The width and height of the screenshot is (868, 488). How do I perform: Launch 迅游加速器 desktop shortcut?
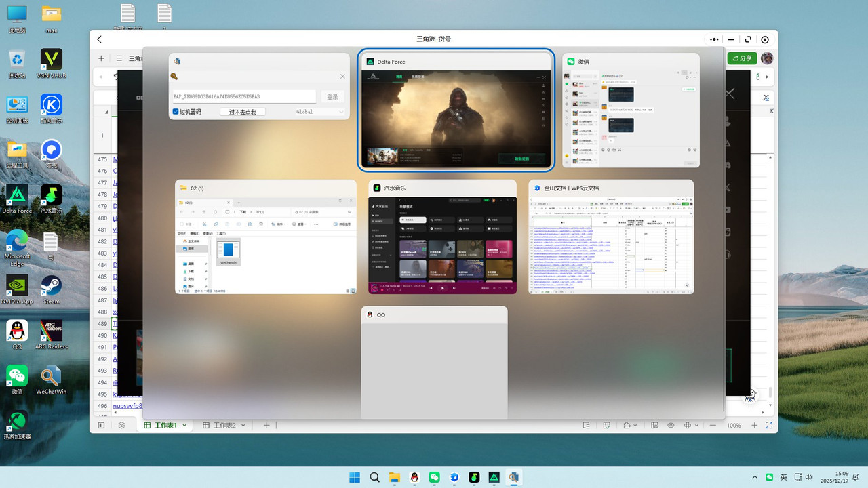[x=17, y=425]
